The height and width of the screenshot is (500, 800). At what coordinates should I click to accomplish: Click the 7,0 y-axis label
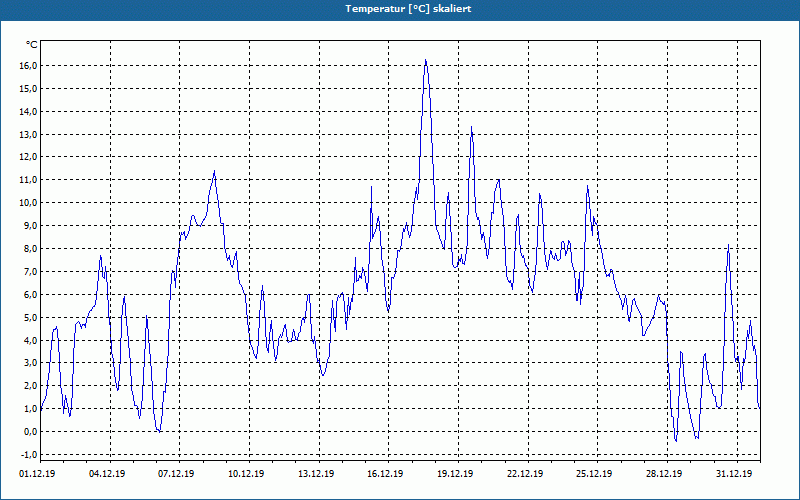pos(30,272)
